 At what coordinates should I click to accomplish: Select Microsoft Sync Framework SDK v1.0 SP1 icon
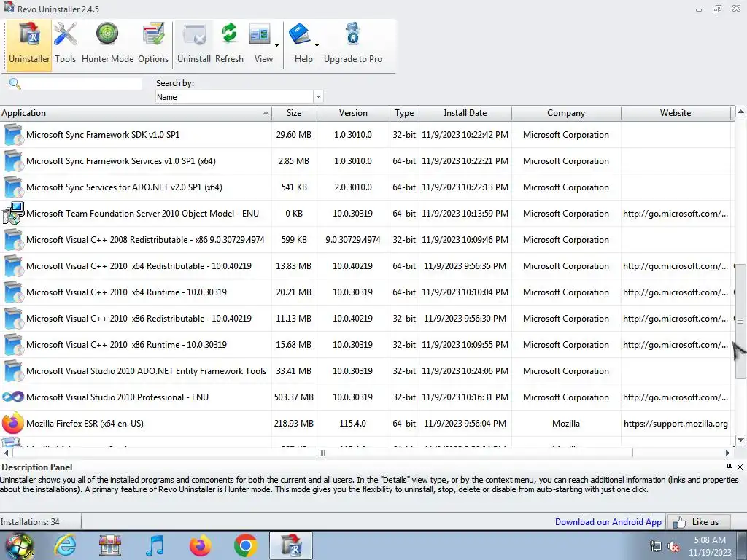[13, 135]
